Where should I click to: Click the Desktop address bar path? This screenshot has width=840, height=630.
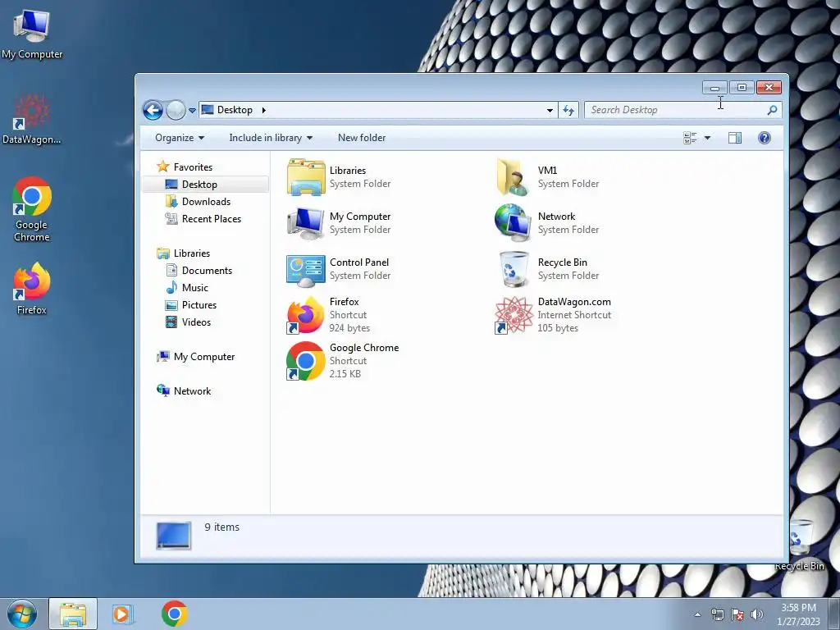tap(234, 110)
